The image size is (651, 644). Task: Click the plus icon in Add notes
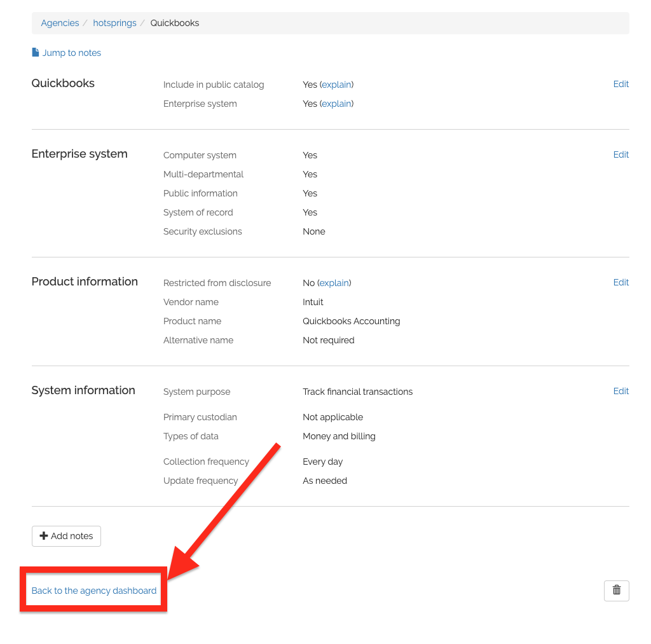point(44,536)
